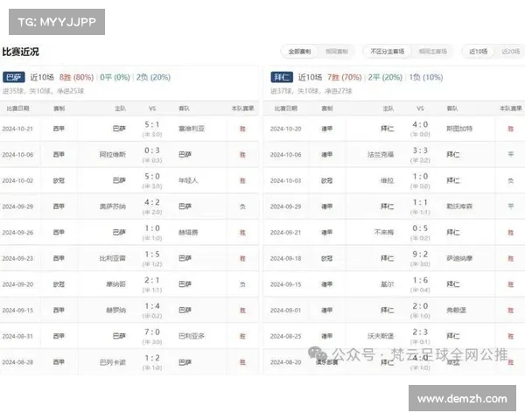525x420 pixels.
Task: Click the 维拉 home team name
Action: click(x=387, y=181)
